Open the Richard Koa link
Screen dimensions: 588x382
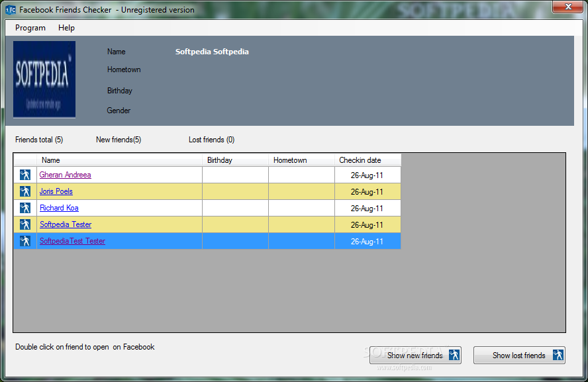click(59, 208)
